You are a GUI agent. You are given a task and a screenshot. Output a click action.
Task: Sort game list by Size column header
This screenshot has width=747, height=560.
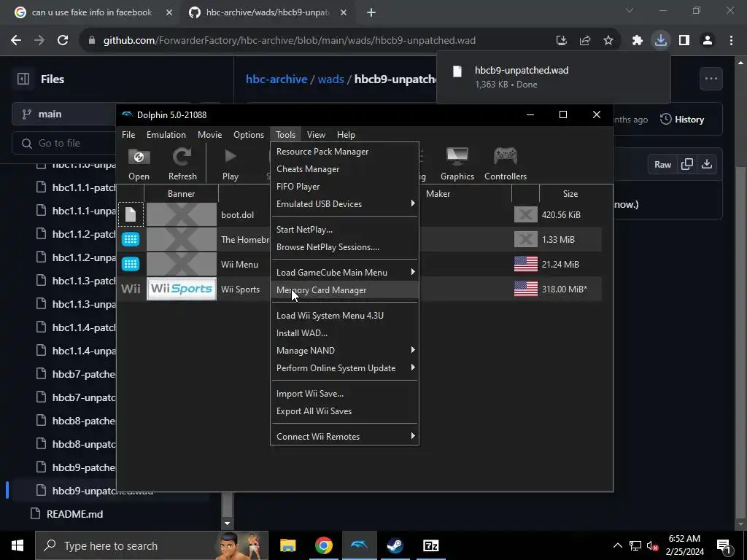[570, 194]
